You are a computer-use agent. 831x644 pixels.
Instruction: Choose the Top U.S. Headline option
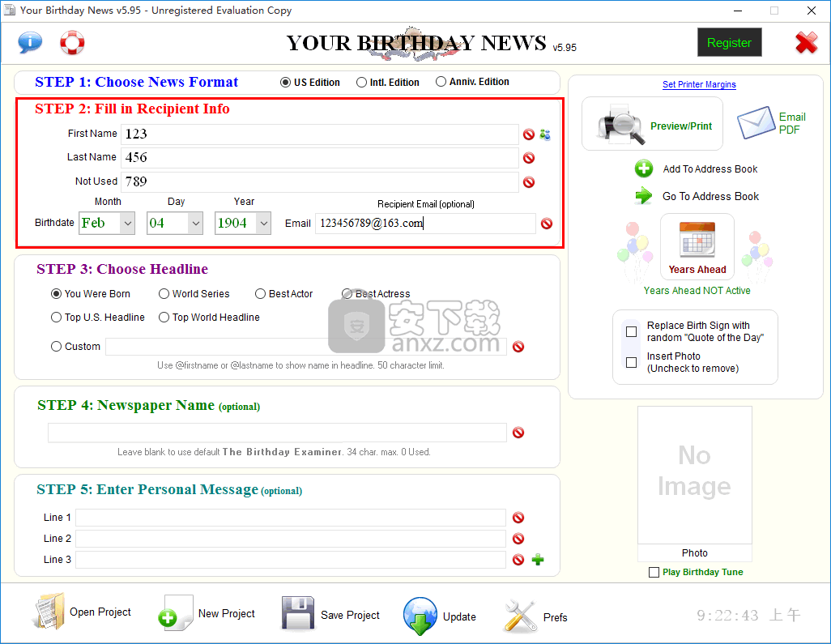(56, 317)
